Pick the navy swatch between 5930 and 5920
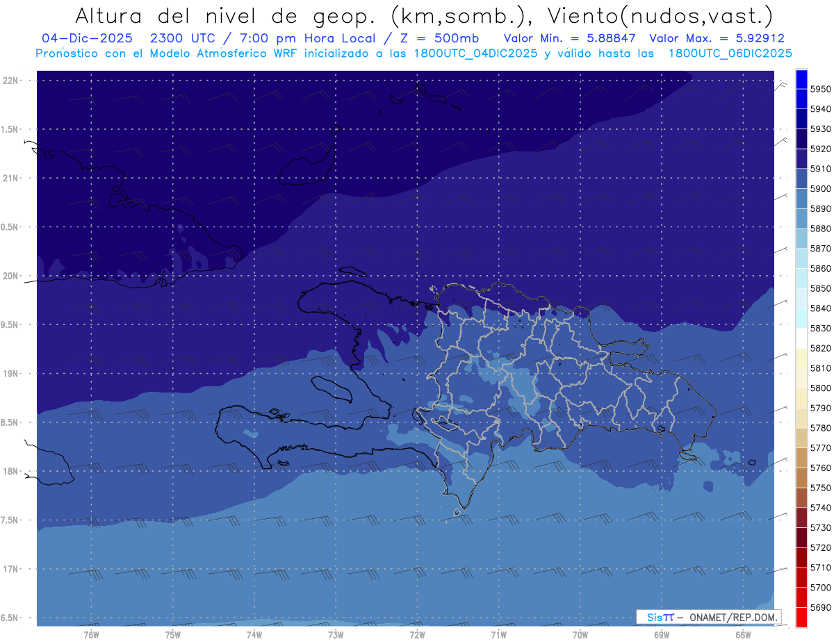 pyautogui.click(x=801, y=139)
